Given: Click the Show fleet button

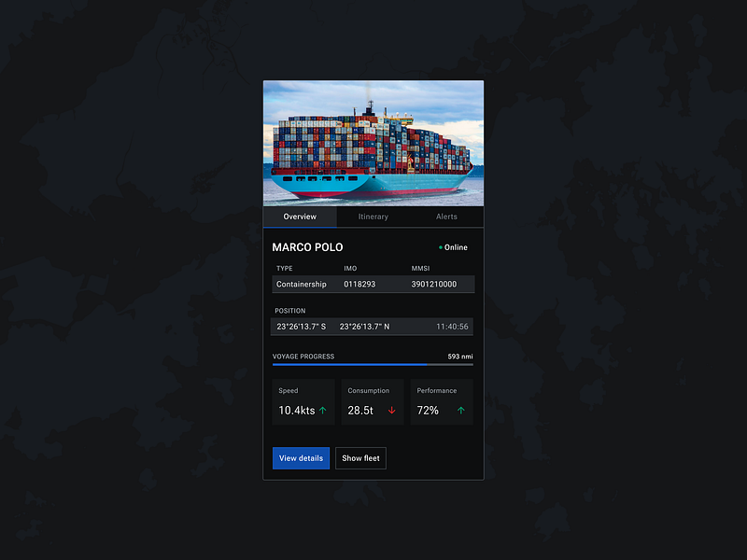Looking at the screenshot, I should (360, 458).
